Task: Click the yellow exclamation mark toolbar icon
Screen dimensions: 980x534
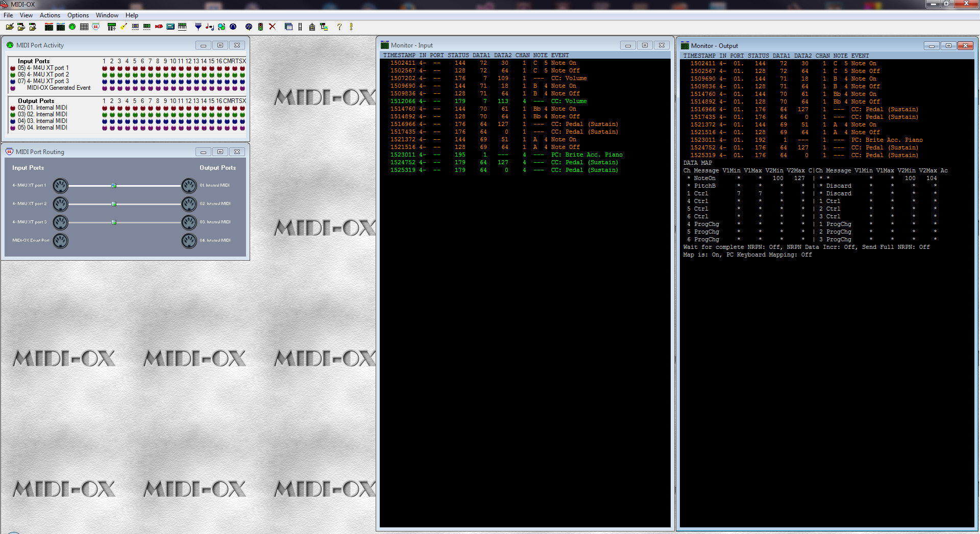Action: [351, 27]
